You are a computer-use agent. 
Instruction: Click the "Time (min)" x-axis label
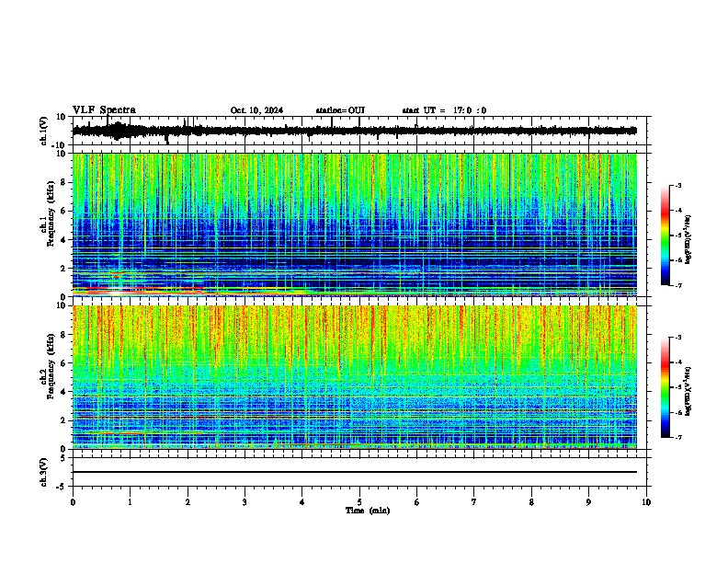pyautogui.click(x=368, y=511)
